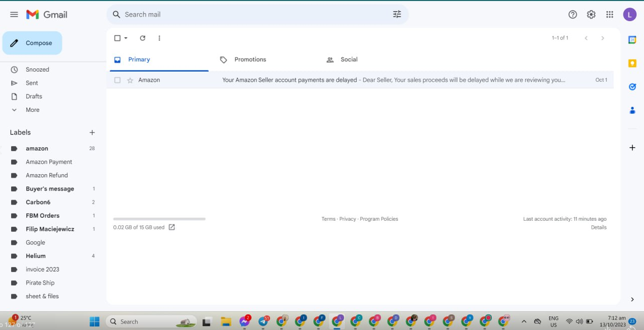The height and width of the screenshot is (330, 644).
Task: Open the Settings gear
Action: tap(591, 15)
